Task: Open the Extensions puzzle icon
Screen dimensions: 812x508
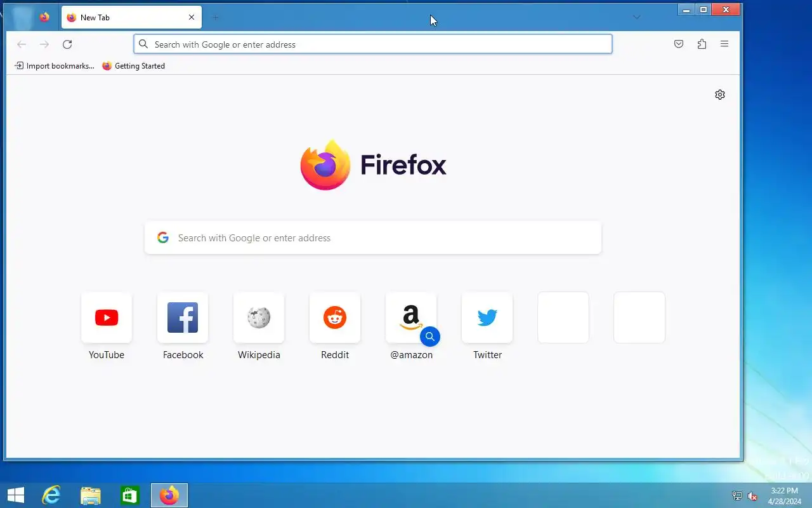Action: coord(702,44)
